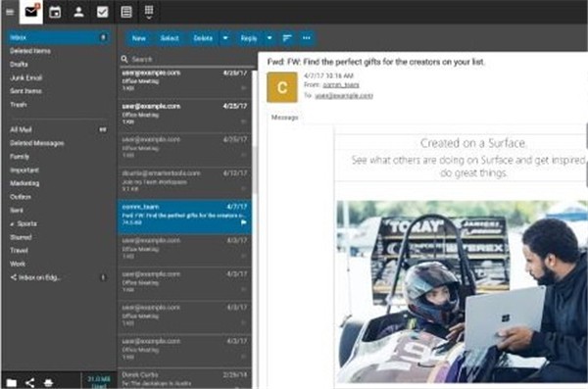588x389 pixels.
Task: Open the Work folder
Action: click(x=18, y=265)
